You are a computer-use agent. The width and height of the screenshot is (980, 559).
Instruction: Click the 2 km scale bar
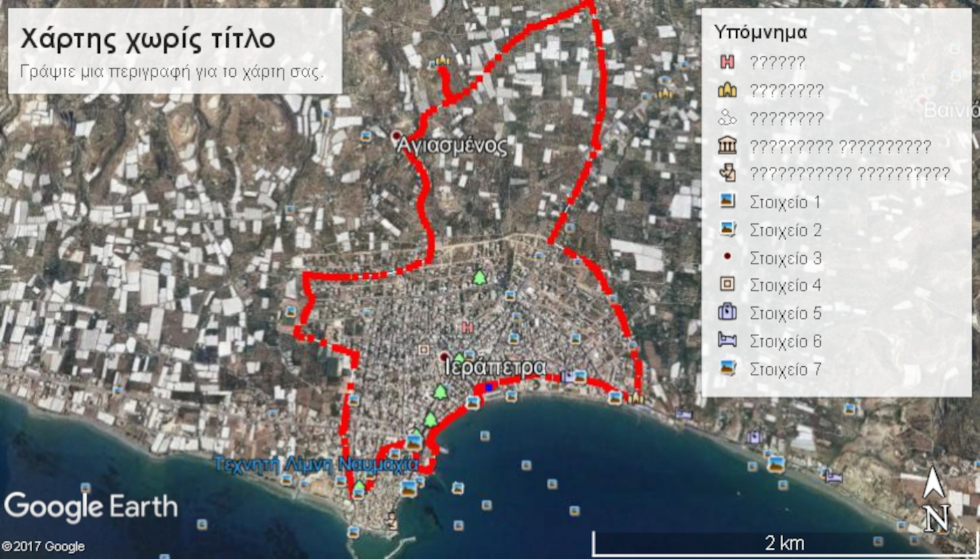coord(784,542)
